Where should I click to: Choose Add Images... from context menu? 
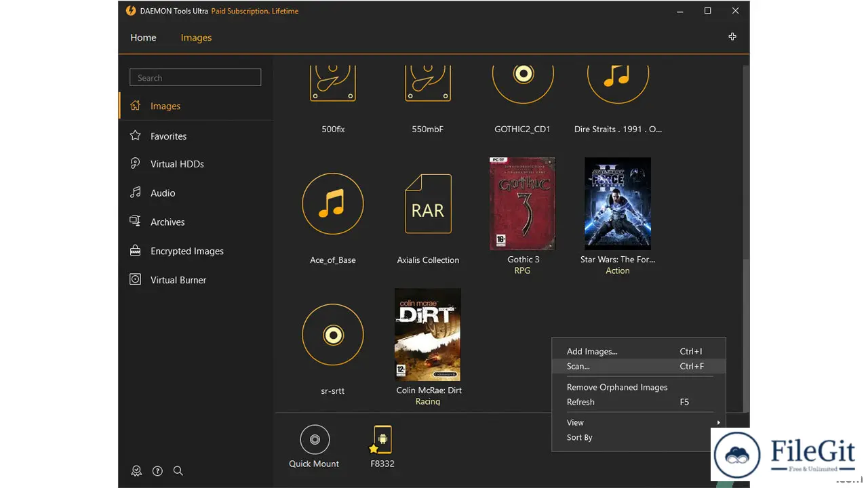639,351
